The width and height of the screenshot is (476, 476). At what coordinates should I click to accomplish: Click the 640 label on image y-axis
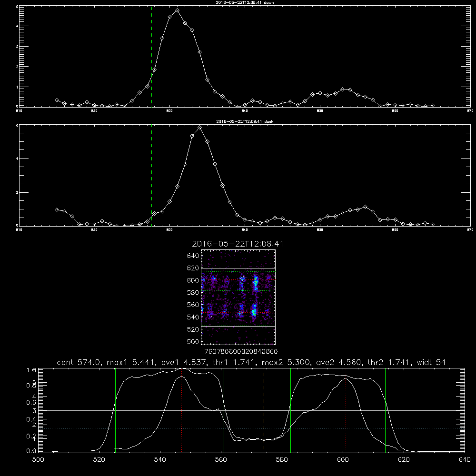click(193, 256)
